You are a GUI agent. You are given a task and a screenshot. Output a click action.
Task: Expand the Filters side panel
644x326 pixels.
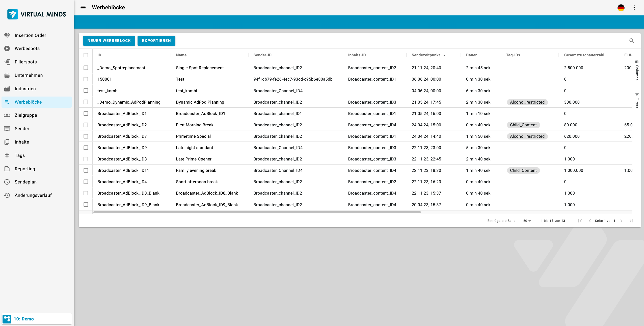(637, 101)
